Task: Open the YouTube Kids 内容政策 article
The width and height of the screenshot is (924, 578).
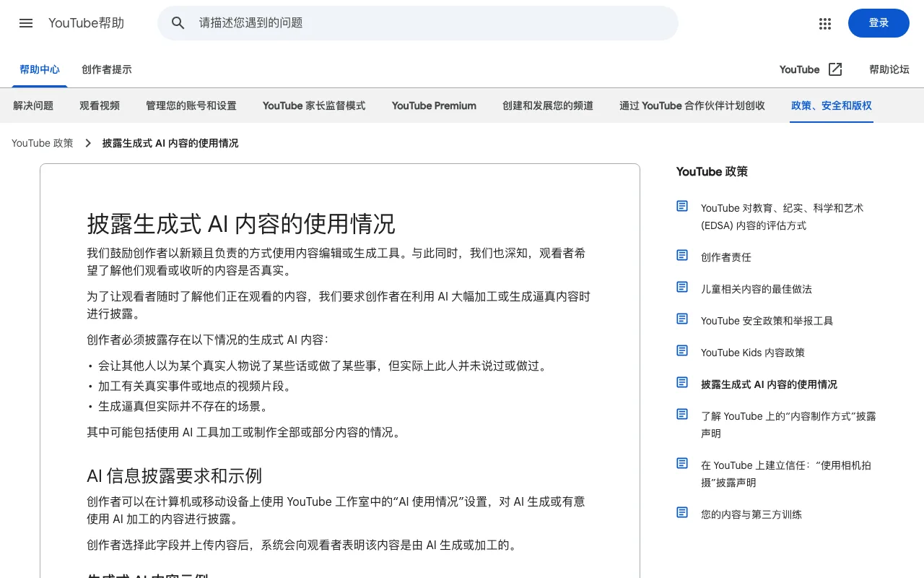Action: [x=753, y=353]
